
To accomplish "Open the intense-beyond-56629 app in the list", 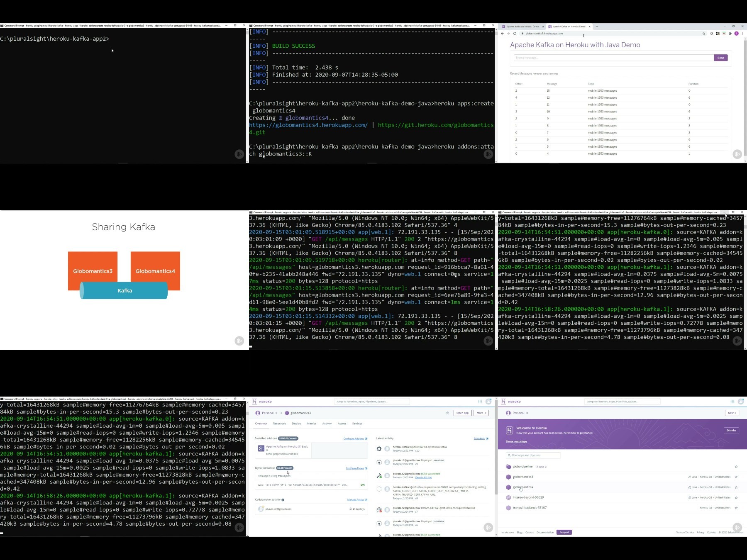I will pyautogui.click(x=528, y=497).
